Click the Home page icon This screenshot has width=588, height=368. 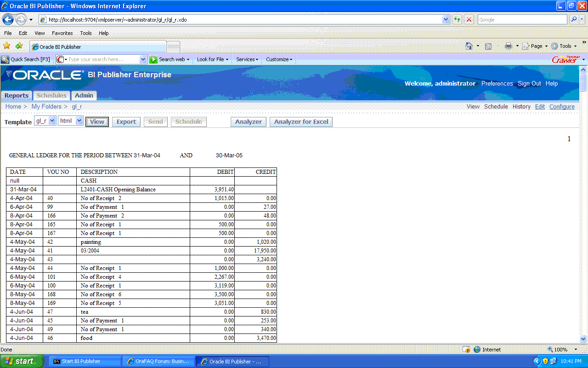click(469, 46)
